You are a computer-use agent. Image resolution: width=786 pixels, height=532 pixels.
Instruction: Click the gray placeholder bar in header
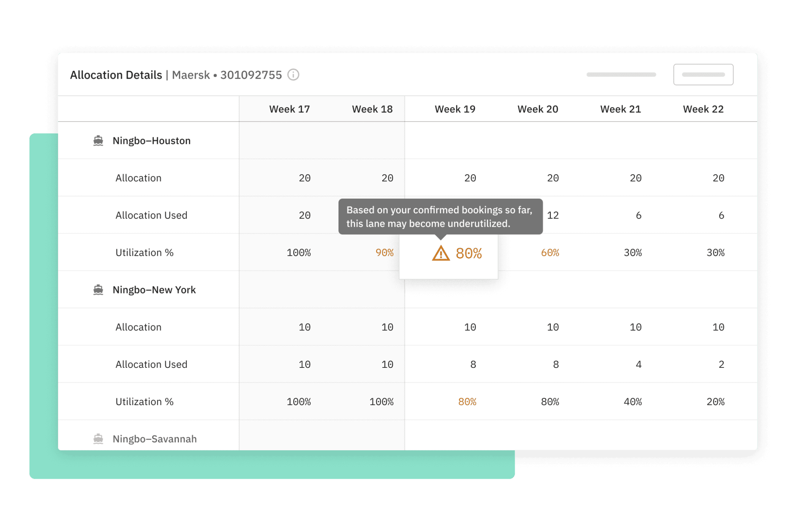(621, 74)
